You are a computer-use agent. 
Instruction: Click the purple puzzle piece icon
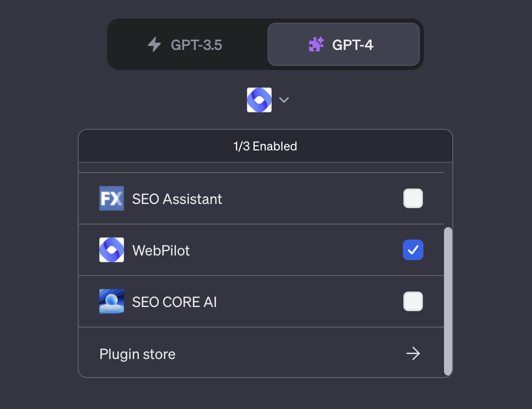[x=316, y=45]
